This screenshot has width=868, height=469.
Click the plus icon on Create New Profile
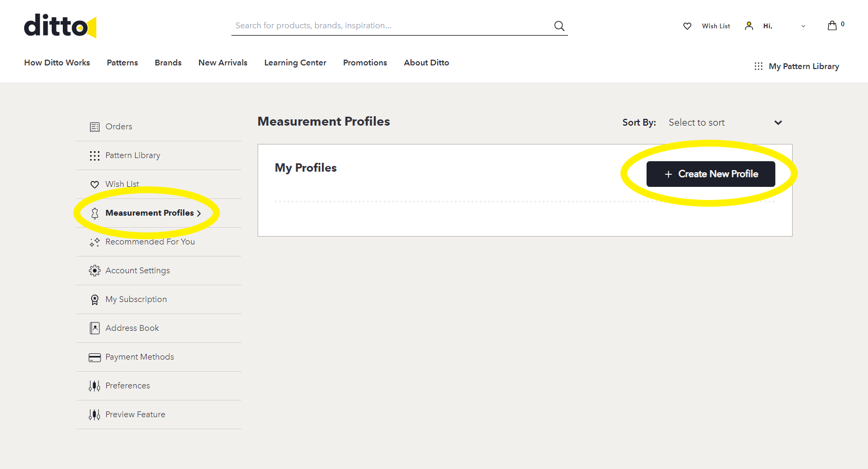pyautogui.click(x=669, y=174)
